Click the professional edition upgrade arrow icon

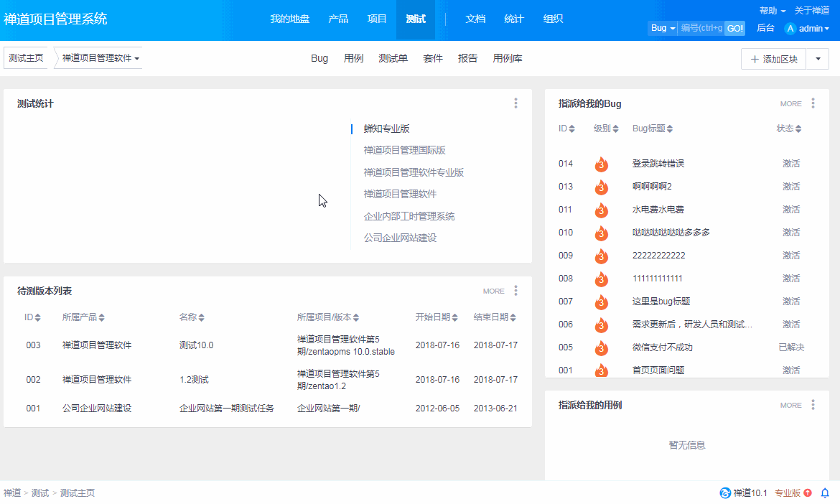808,493
